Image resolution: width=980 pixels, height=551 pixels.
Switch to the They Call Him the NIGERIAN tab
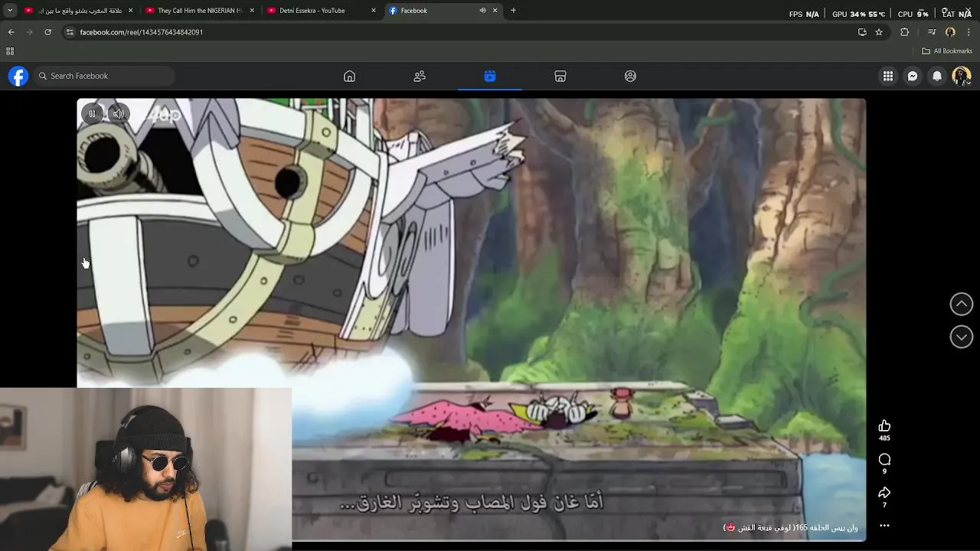tap(199, 11)
